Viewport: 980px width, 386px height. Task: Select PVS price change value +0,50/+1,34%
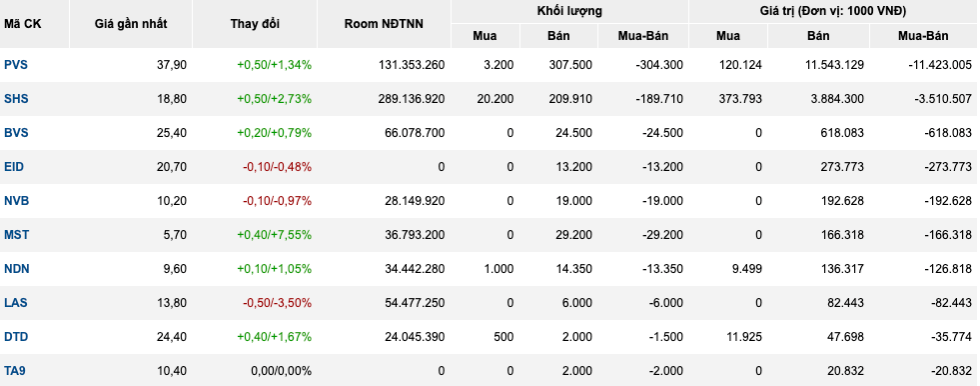pos(275,65)
